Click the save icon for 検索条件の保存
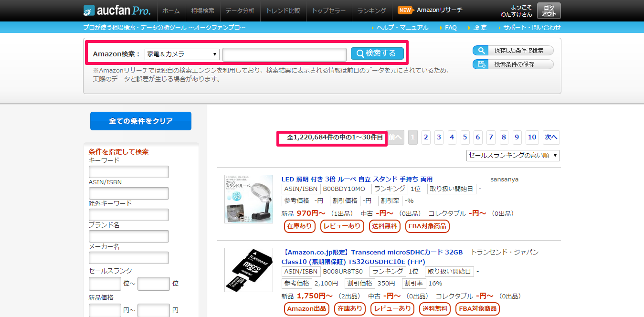The image size is (644, 317). (481, 64)
